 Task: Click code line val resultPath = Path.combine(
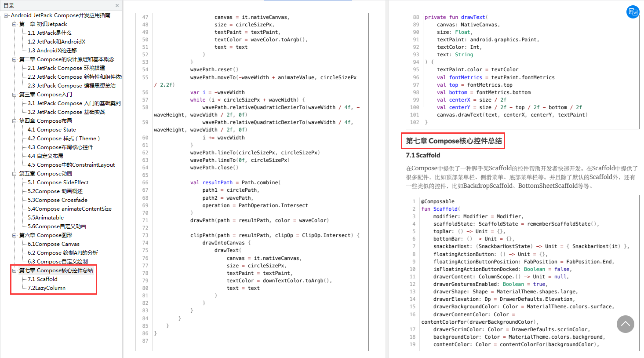[235, 183]
